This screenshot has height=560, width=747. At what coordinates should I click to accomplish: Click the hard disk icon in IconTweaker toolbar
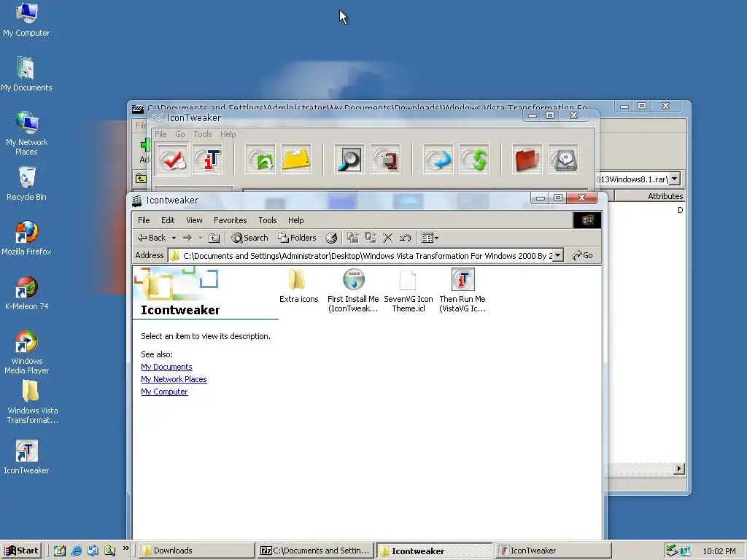(563, 160)
